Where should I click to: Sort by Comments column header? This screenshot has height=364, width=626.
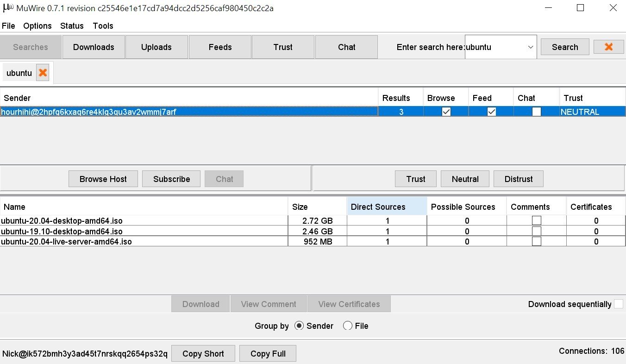click(x=536, y=207)
